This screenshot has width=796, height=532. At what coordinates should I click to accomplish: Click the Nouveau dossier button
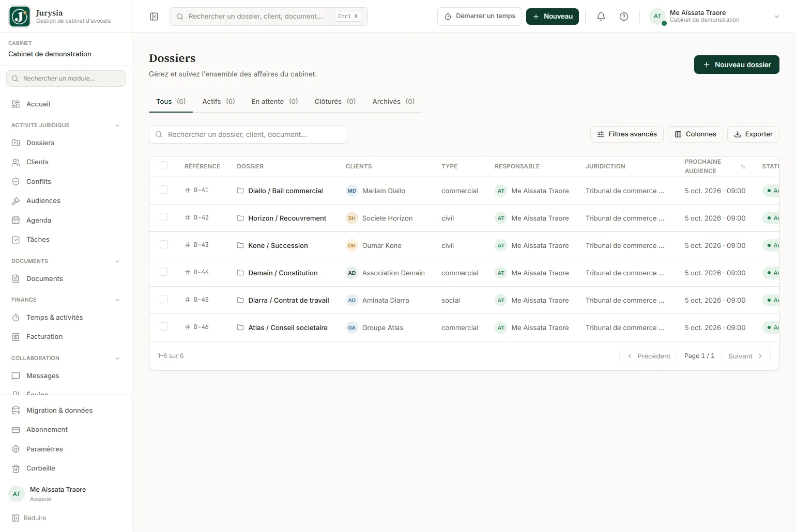737,65
